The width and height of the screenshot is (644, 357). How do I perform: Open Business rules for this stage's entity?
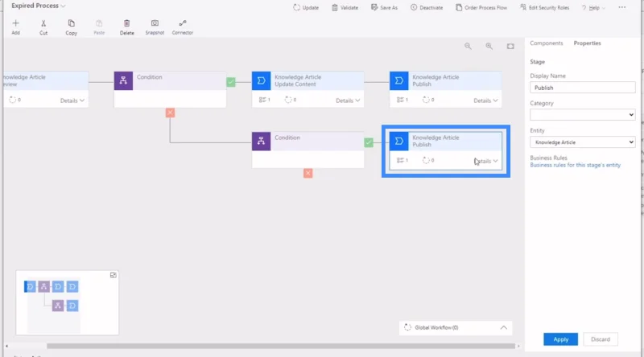[575, 165]
